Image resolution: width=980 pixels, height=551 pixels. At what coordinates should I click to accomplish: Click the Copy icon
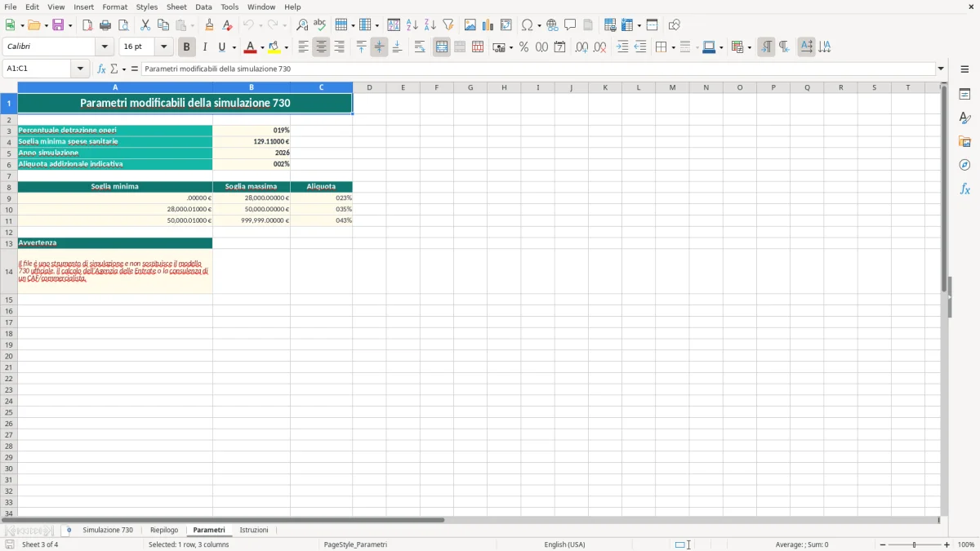pyautogui.click(x=163, y=25)
